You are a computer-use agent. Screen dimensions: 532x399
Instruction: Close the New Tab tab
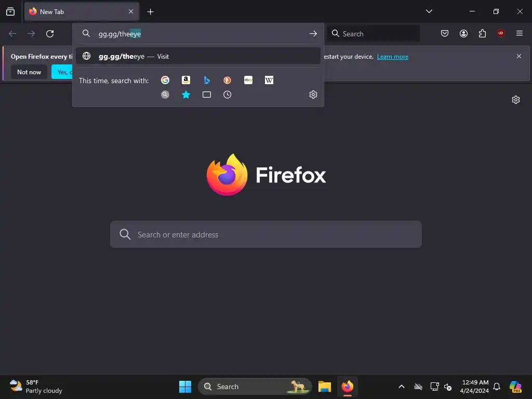[130, 11]
